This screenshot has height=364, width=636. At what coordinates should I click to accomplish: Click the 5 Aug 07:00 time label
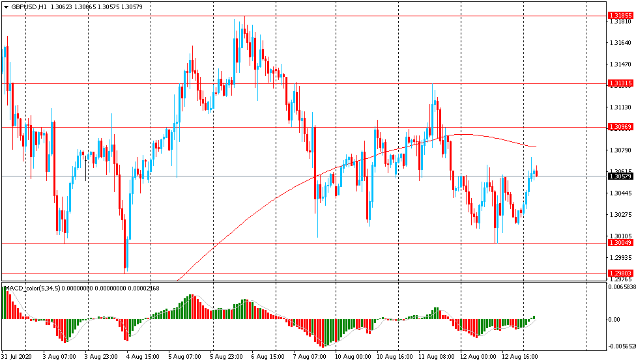pyautogui.click(x=184, y=357)
